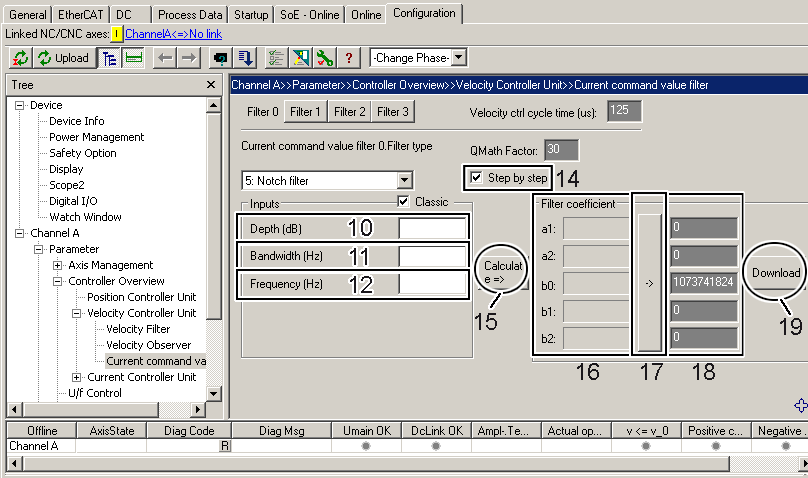This screenshot has width=808, height=478.
Task: Close the Tree panel with X
Action: (211, 84)
